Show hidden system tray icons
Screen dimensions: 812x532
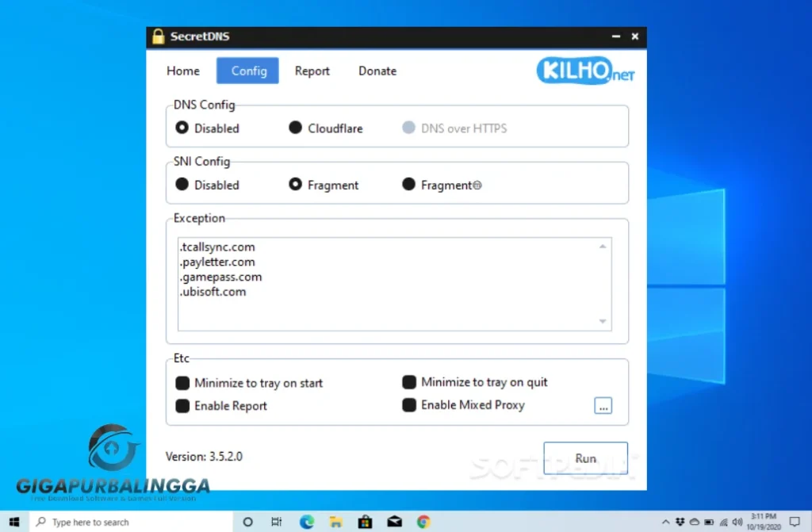(x=665, y=522)
